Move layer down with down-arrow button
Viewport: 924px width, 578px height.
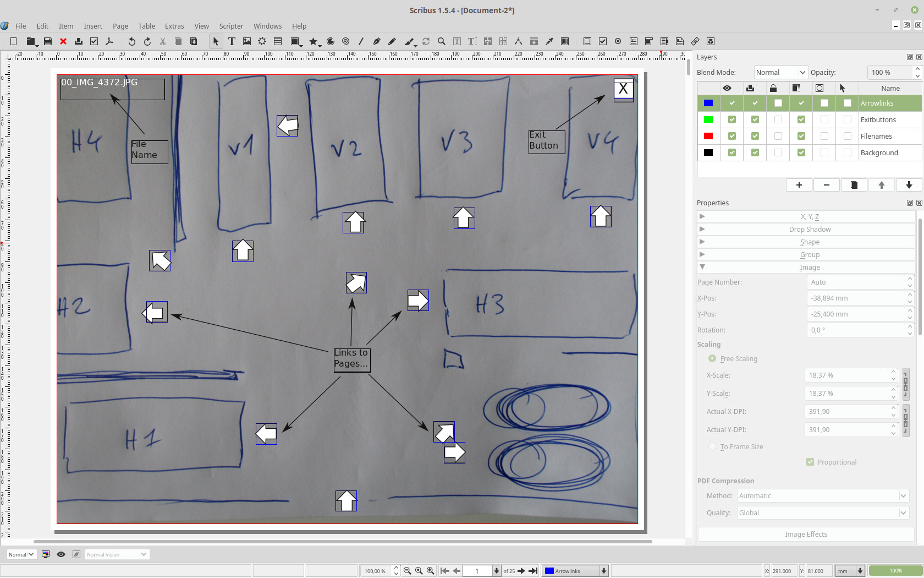909,185
